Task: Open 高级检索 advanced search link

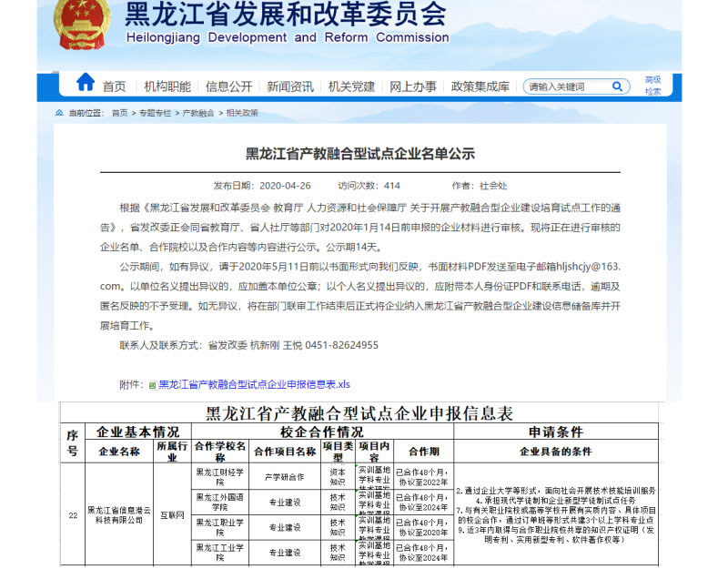Action: 653,86
